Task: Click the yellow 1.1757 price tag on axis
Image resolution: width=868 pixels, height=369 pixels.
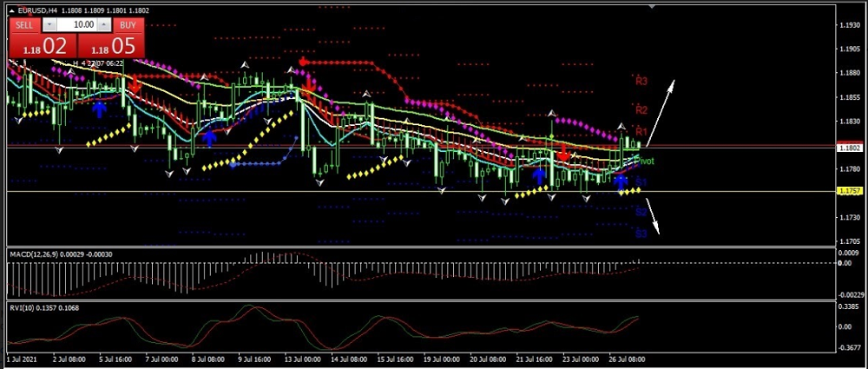Action: coord(849,191)
